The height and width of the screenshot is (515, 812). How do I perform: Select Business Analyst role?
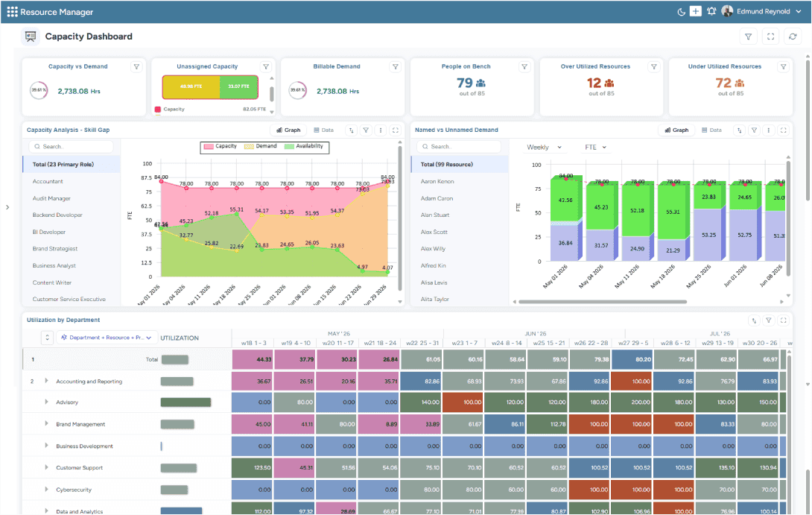coord(72,266)
